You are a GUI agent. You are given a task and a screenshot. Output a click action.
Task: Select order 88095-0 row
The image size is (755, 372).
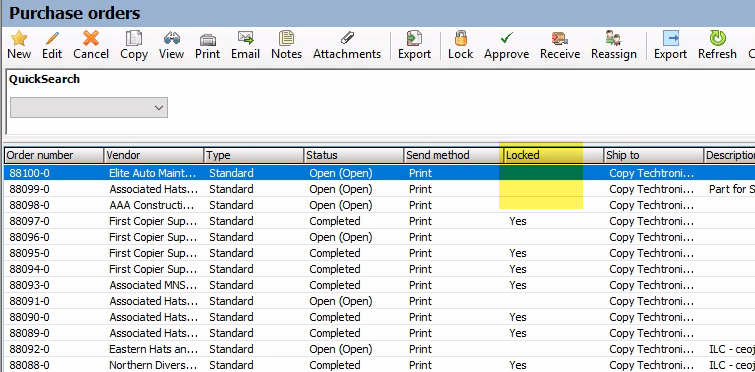click(379, 253)
